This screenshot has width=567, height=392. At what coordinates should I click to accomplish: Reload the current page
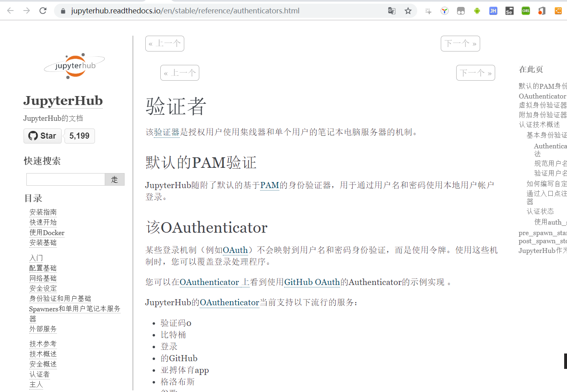[43, 11]
